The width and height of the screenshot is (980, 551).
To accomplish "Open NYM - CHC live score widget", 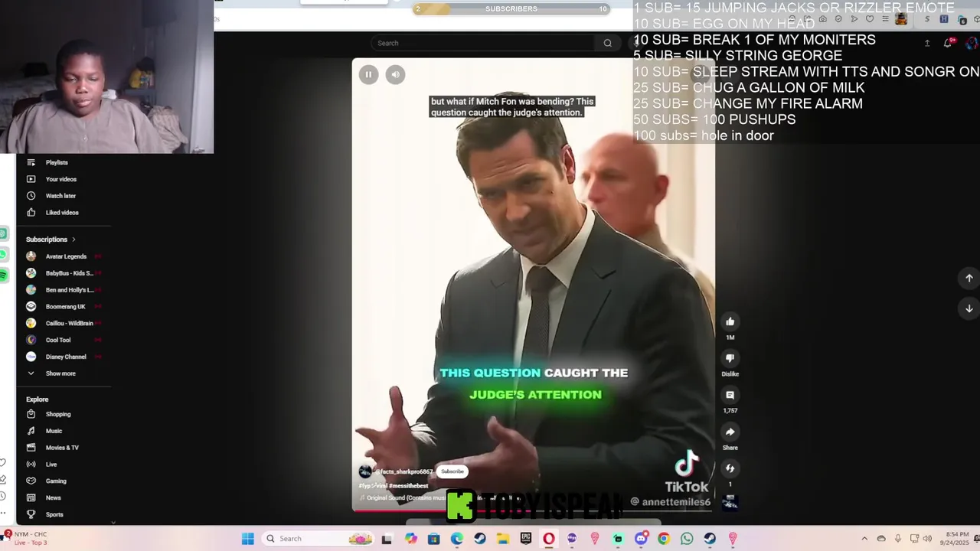I will click(25, 539).
